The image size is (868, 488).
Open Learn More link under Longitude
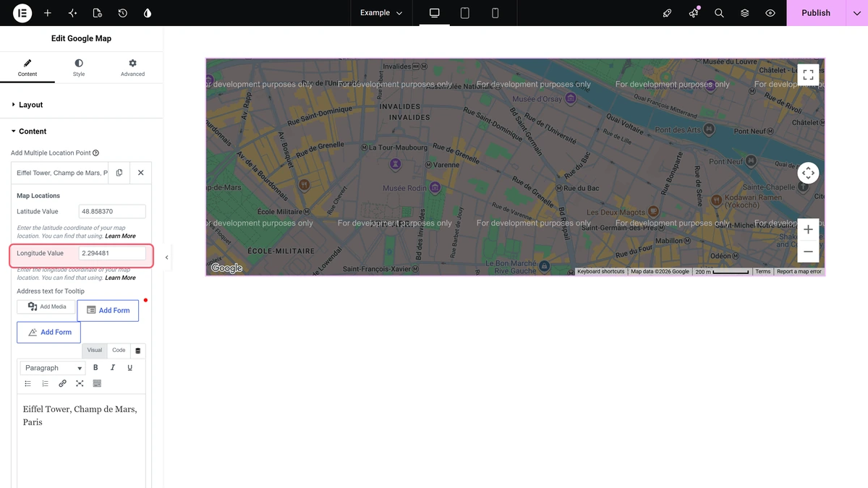120,278
